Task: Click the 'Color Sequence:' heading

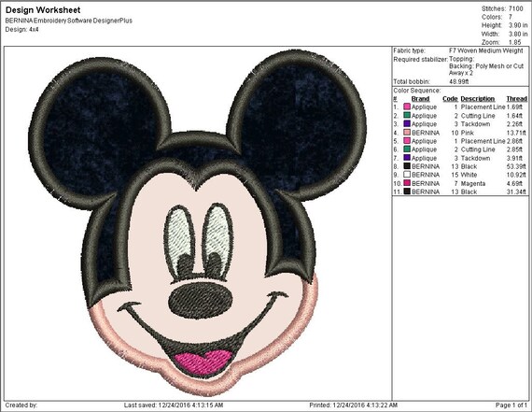Action: click(417, 91)
